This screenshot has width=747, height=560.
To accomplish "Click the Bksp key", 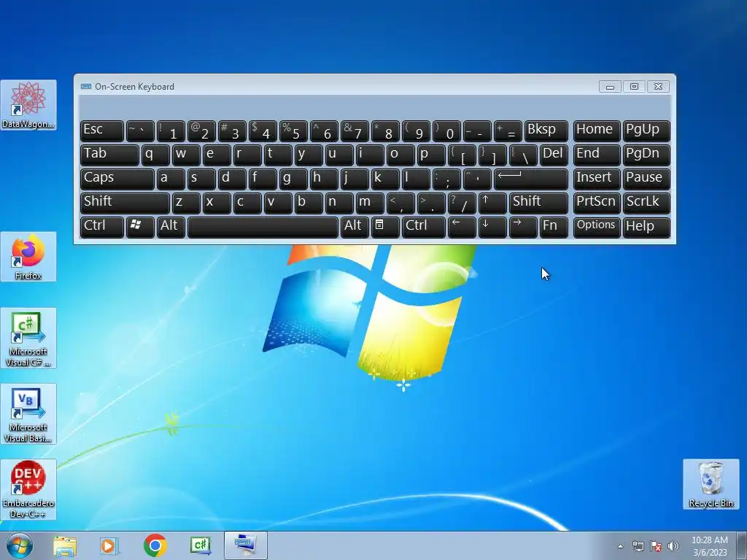I will coord(546,131).
